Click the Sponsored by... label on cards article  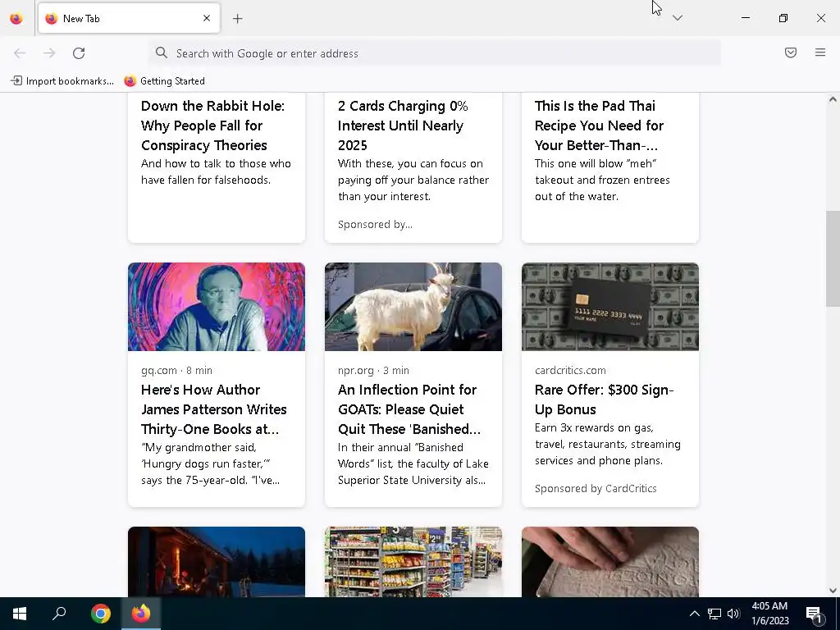pyautogui.click(x=375, y=225)
